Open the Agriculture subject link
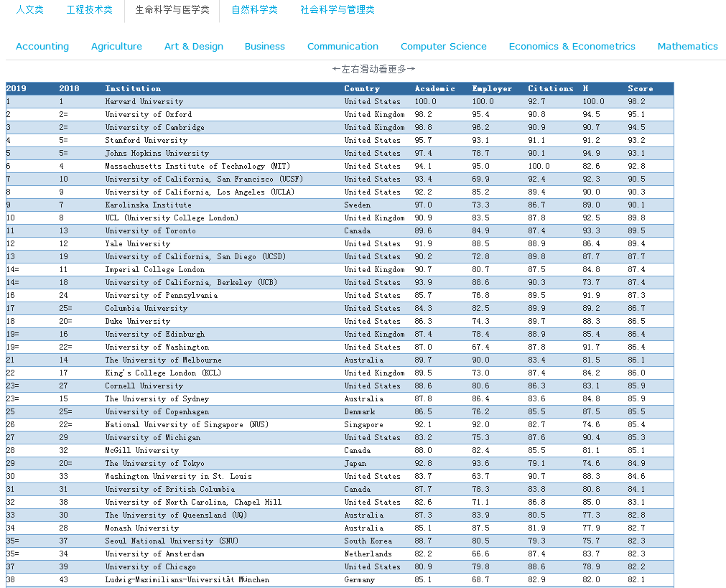 pos(116,47)
